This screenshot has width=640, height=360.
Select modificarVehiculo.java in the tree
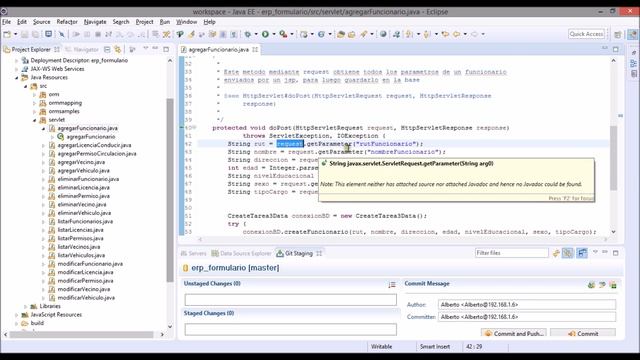(x=86, y=298)
